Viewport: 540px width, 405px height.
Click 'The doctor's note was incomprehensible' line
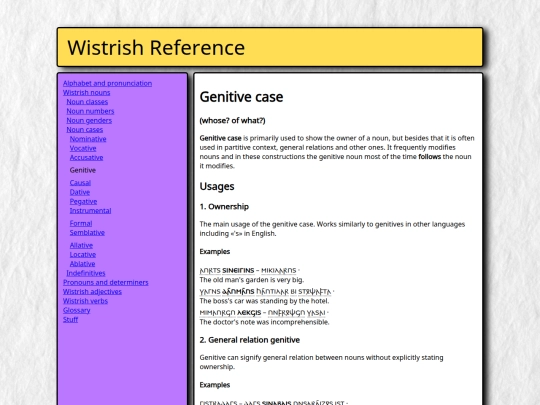(x=264, y=322)
